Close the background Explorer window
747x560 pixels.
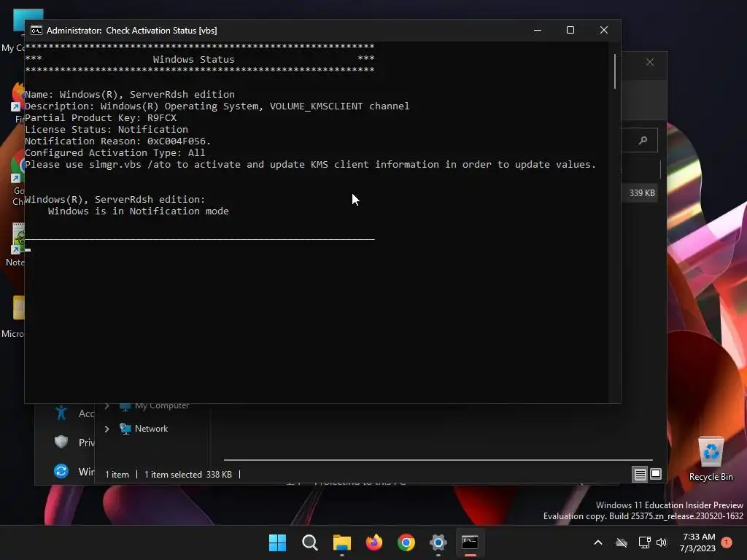click(650, 63)
